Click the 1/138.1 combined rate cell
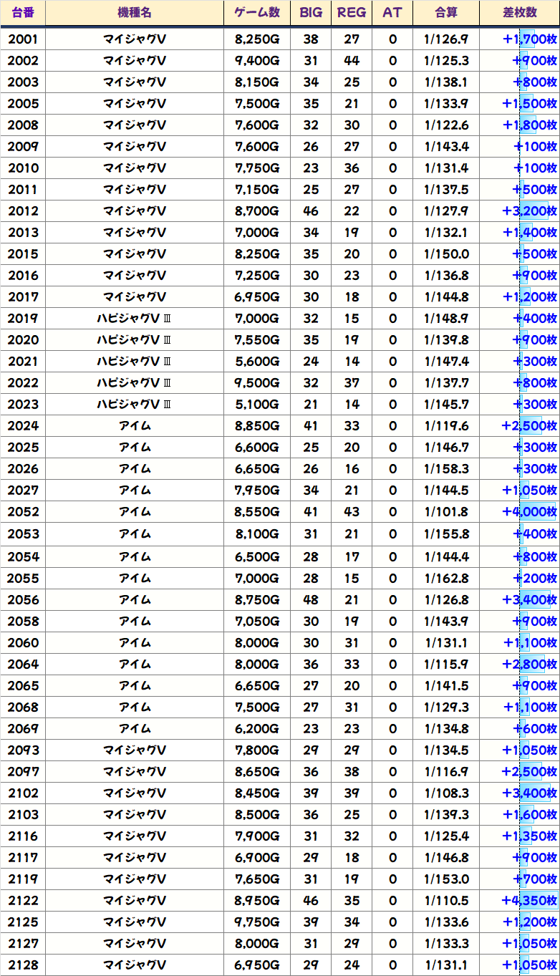 click(447, 82)
